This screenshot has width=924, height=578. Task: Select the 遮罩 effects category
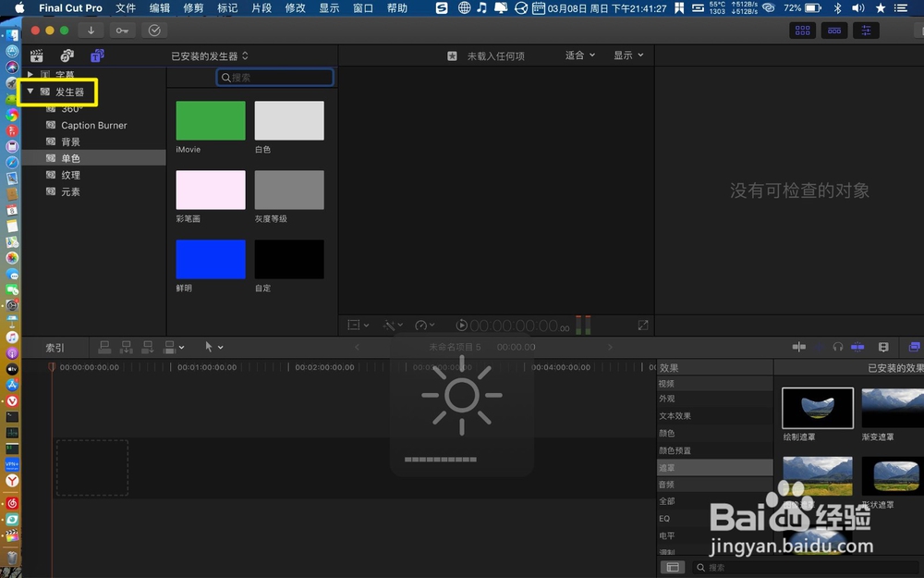click(715, 468)
